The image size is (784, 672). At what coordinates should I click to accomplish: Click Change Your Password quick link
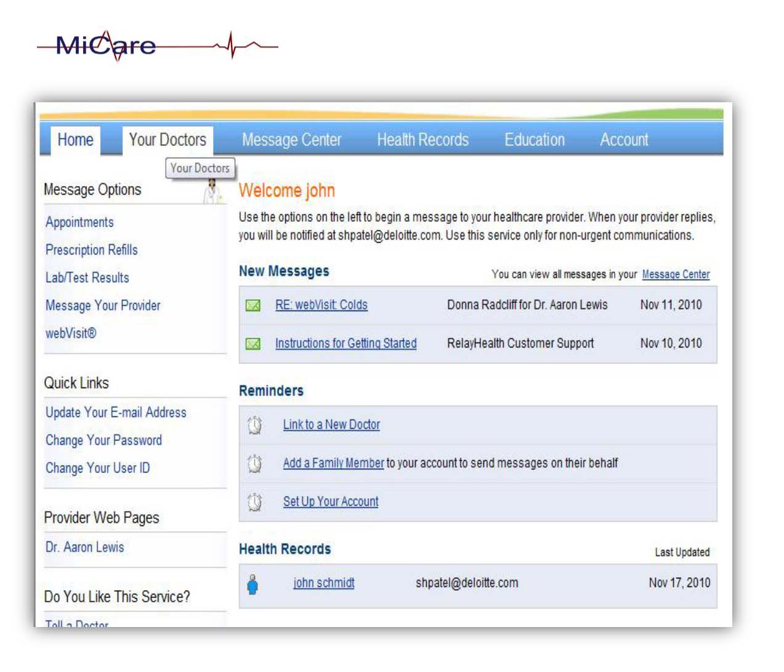click(103, 440)
